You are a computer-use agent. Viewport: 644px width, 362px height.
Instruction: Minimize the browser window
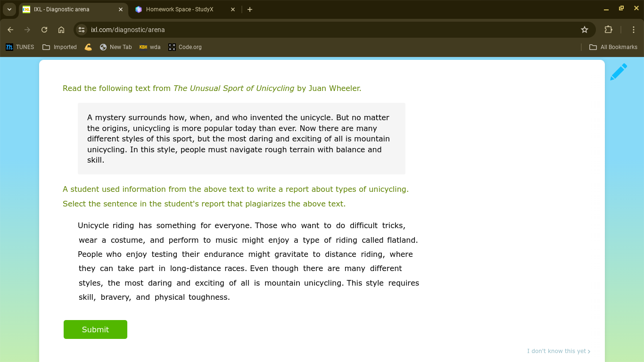[606, 9]
